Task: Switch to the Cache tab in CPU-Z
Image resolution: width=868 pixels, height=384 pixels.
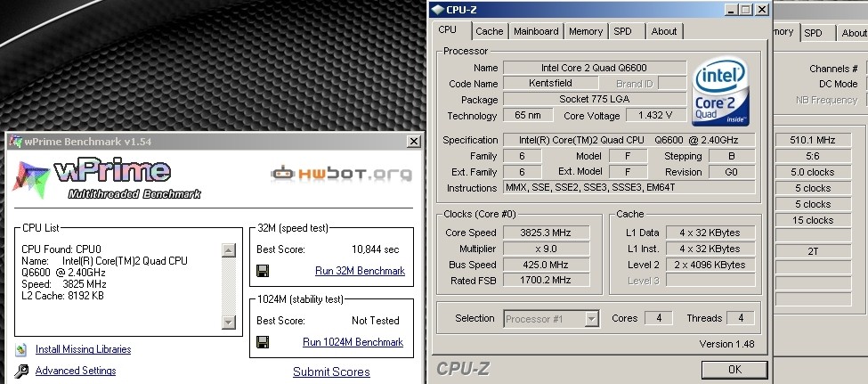Action: pyautogui.click(x=490, y=31)
